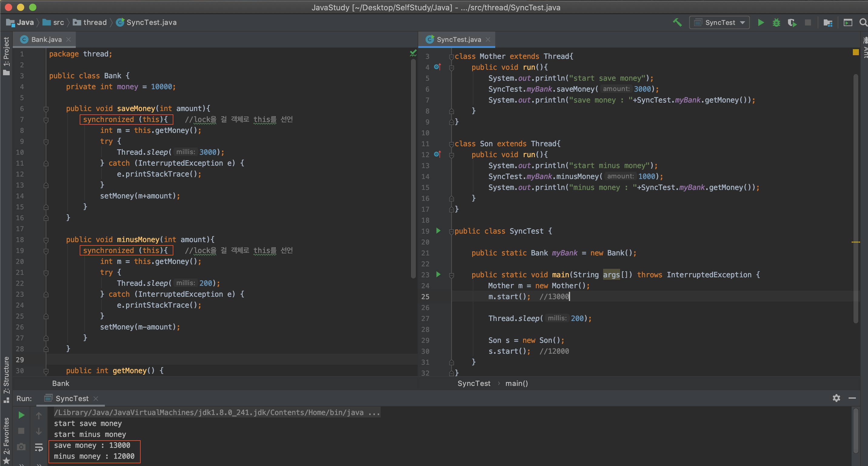The image size is (868, 466).
Task: Click the Build project hammer icon
Action: pos(677,22)
